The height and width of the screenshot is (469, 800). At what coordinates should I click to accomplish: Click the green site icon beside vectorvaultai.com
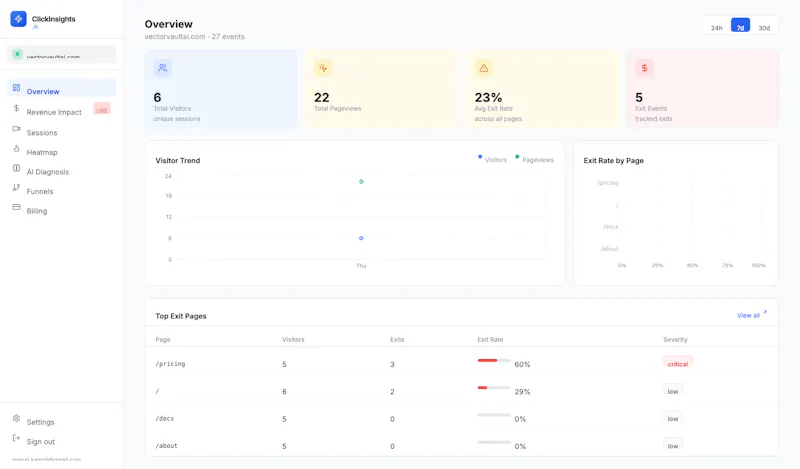[17, 54]
